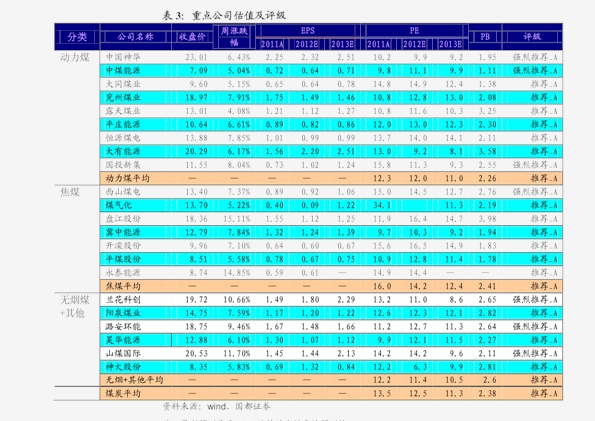This screenshot has height=421, width=595.
Task: Select company name 中煤能源
Action: point(123,71)
